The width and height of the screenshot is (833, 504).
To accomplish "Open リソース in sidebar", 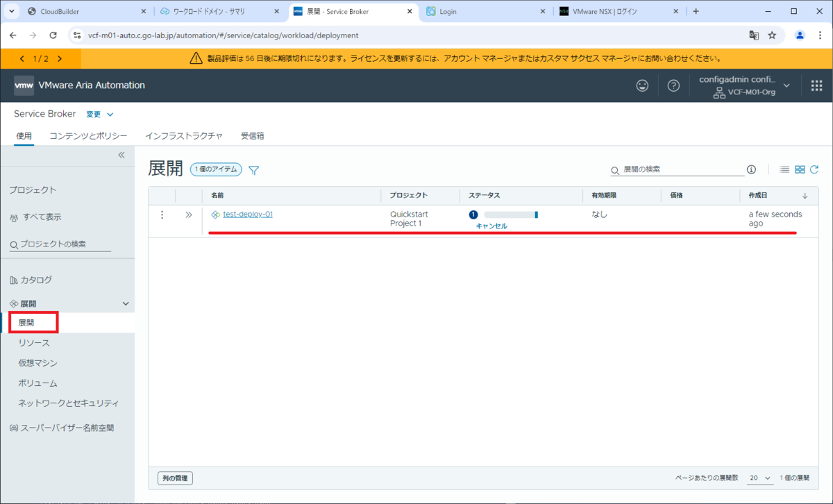I will click(x=34, y=343).
